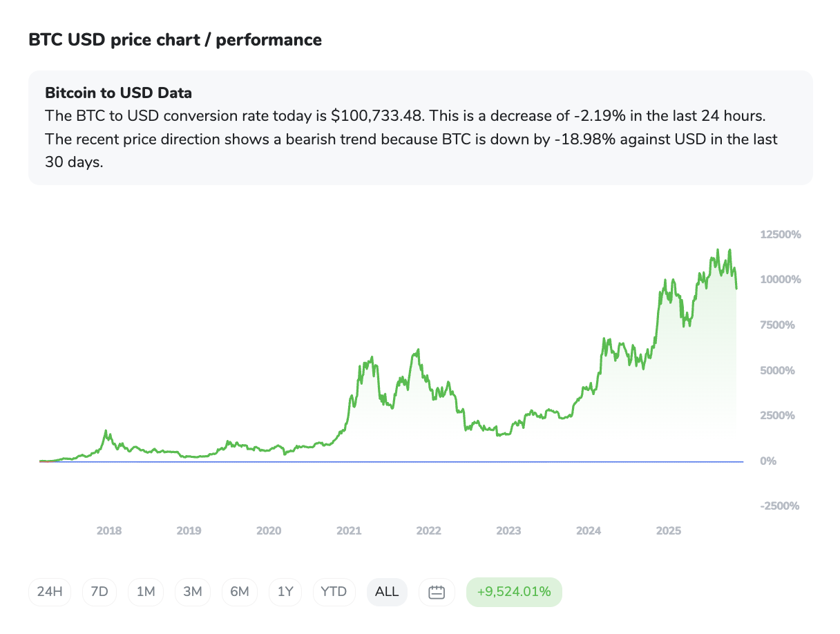
Task: Click the 2021 label on the time axis
Action: tap(349, 531)
